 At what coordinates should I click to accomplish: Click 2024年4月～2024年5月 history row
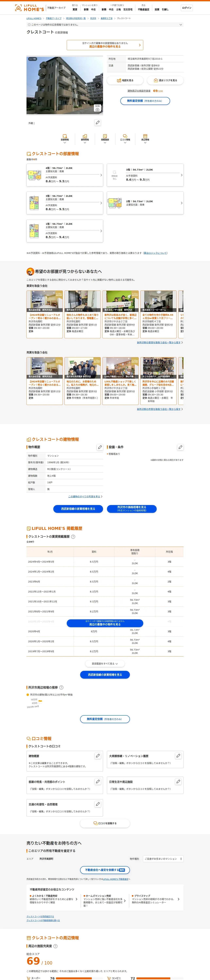pos(105,562)
